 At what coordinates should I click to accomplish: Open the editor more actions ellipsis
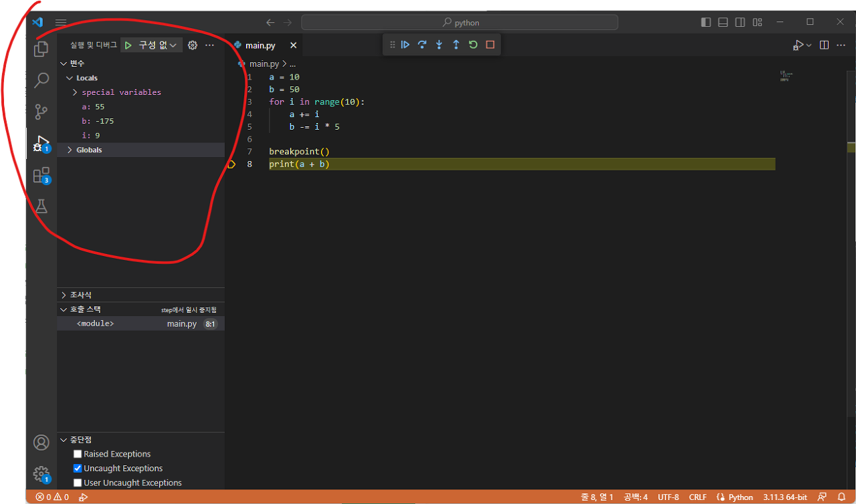(841, 45)
